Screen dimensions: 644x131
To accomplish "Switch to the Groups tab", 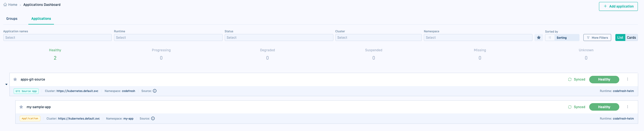I will (12, 19).
